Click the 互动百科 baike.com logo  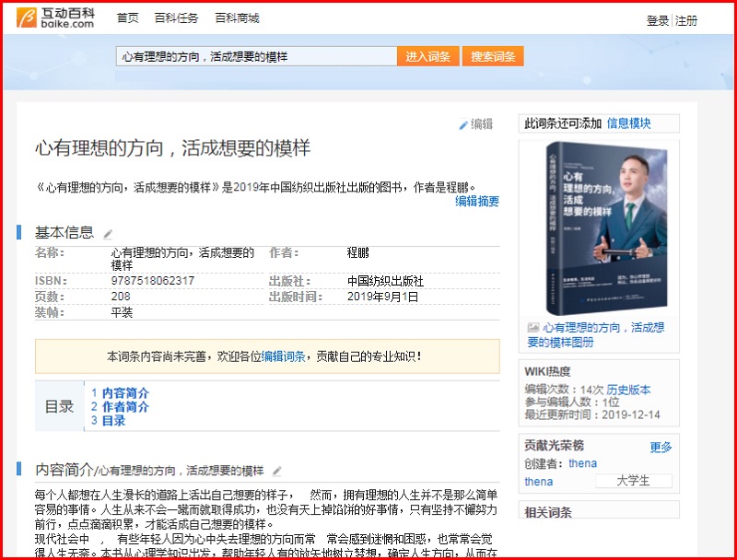pos(55,18)
